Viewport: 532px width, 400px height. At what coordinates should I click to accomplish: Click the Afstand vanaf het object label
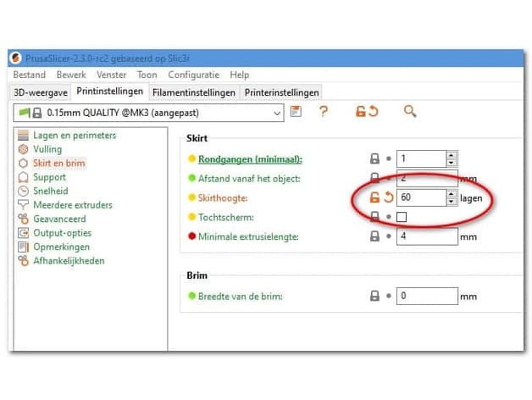tap(249, 178)
